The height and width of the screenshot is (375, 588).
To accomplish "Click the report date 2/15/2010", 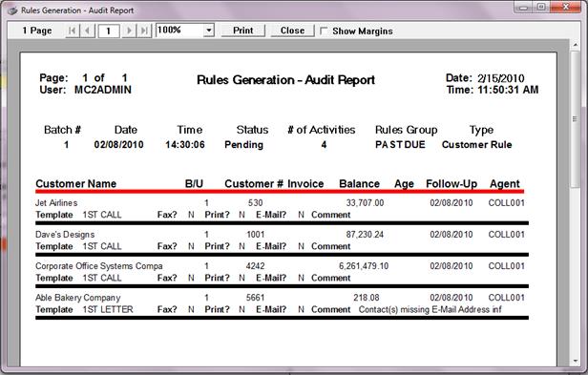I will pos(500,78).
